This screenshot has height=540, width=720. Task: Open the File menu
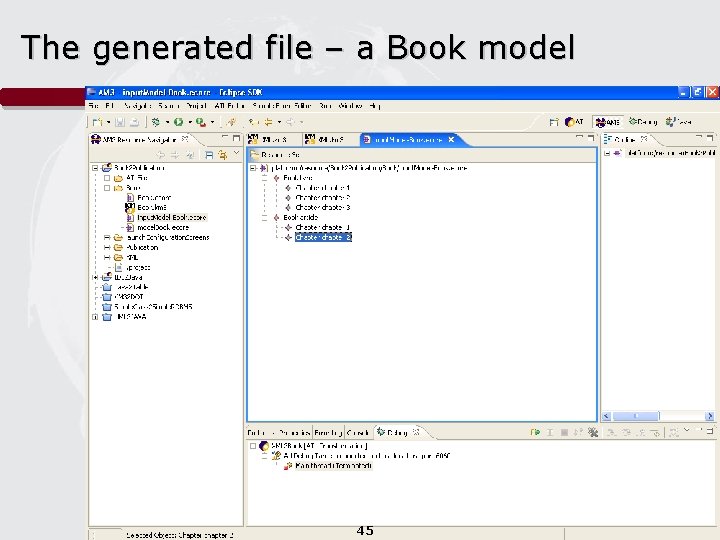pos(94,106)
